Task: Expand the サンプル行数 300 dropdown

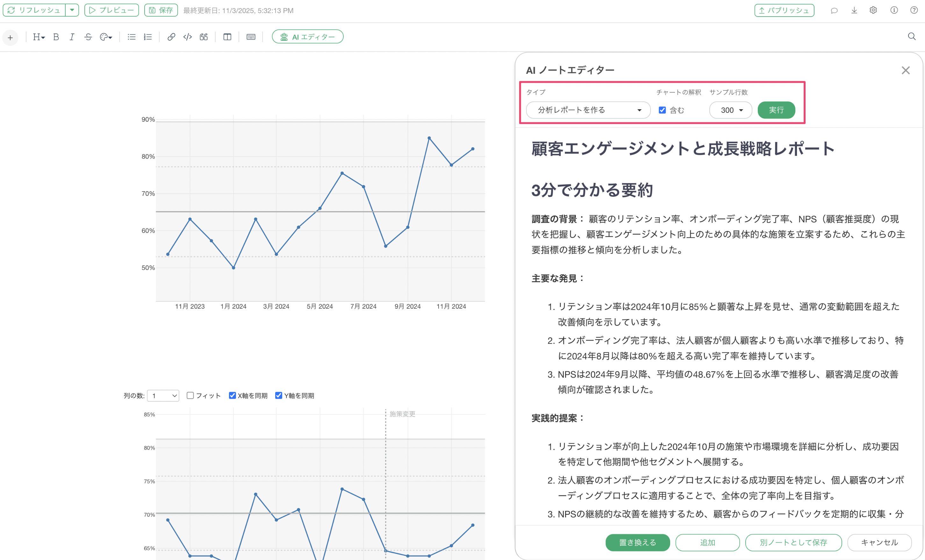Action: (731, 110)
